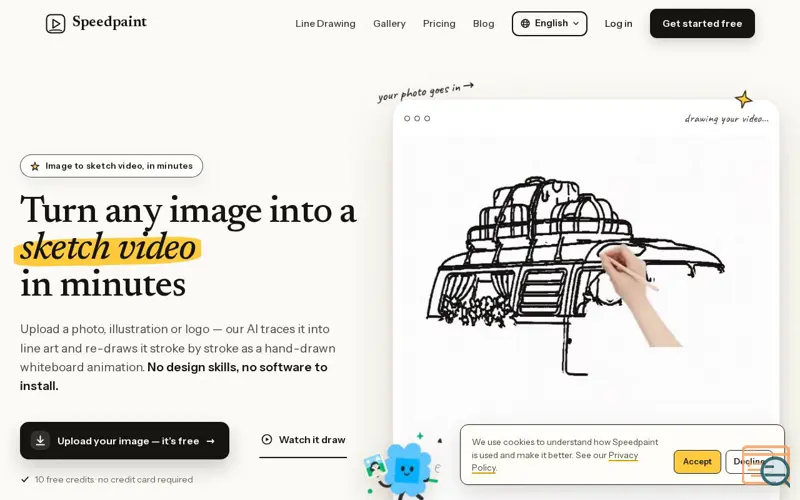Click the Speedpaint brand name

pos(109,22)
